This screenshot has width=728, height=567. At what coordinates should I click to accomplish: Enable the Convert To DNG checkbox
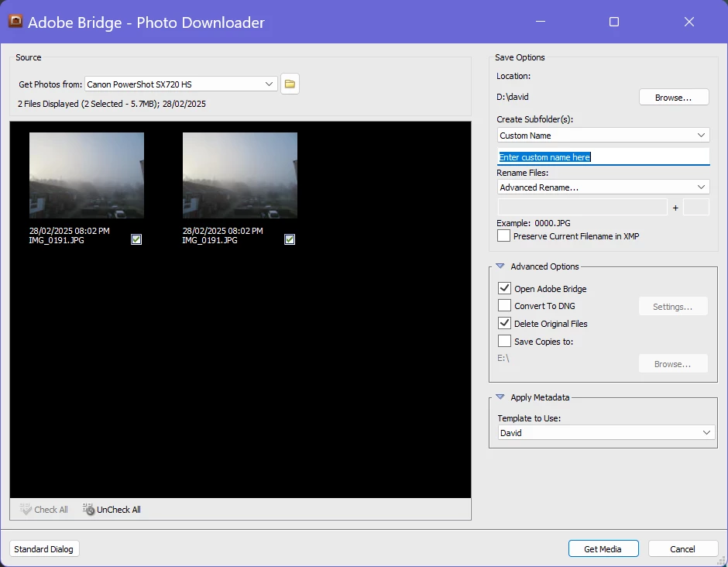(x=504, y=305)
